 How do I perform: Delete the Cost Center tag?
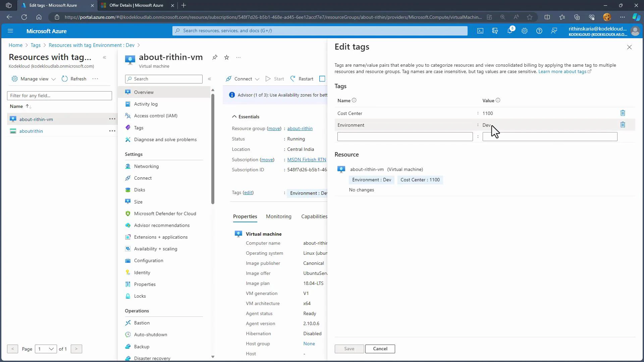623,113
